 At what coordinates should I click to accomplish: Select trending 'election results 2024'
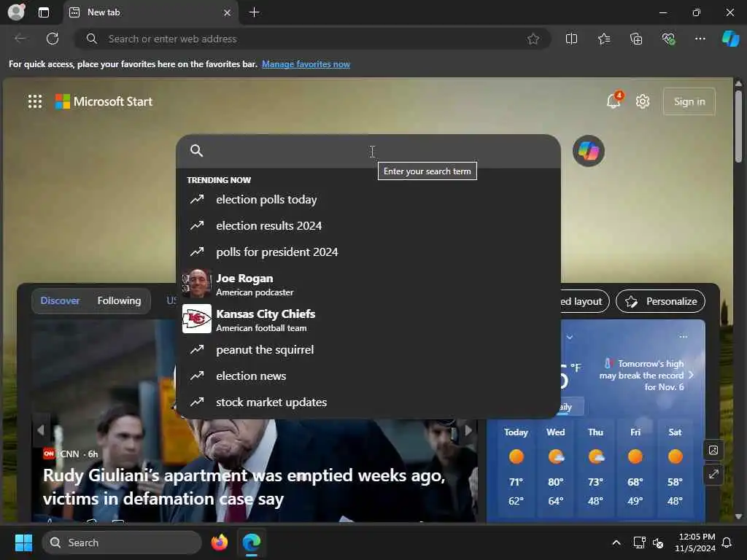368,226
